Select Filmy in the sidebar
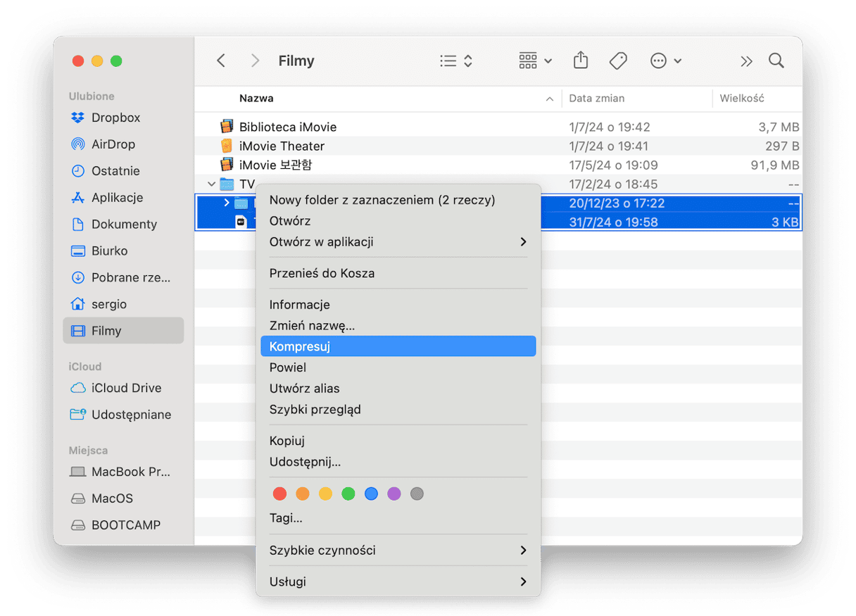The width and height of the screenshot is (856, 616). 123,331
